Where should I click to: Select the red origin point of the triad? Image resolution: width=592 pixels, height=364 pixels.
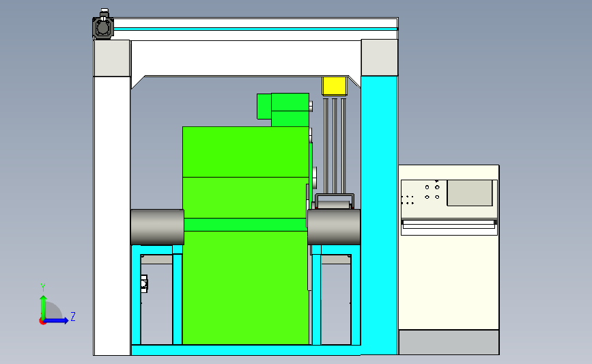[42, 321]
